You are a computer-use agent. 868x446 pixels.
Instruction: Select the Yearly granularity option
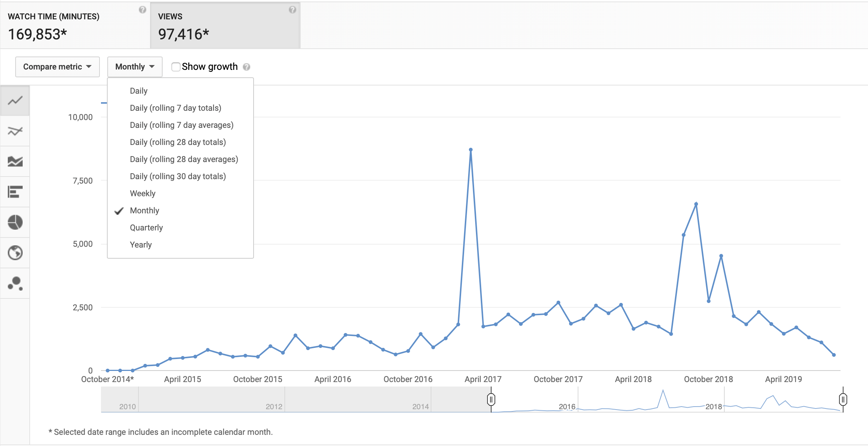click(x=141, y=245)
